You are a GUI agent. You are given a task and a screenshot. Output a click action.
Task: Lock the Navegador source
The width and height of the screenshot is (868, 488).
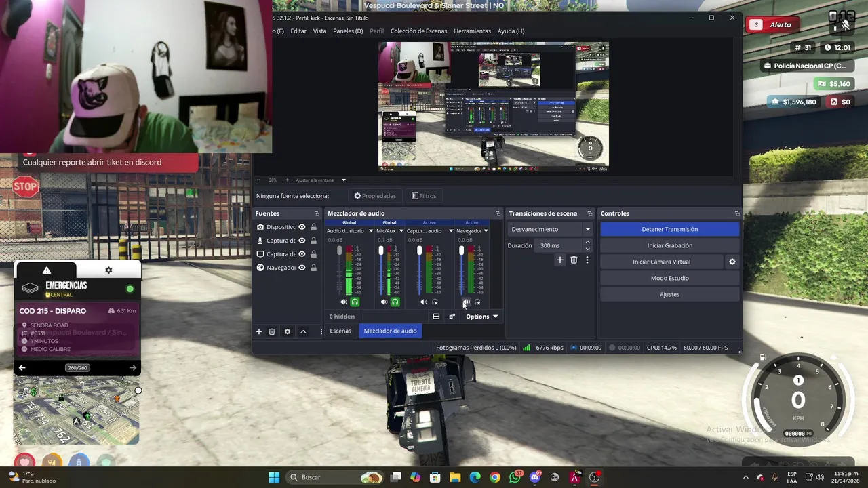313,268
